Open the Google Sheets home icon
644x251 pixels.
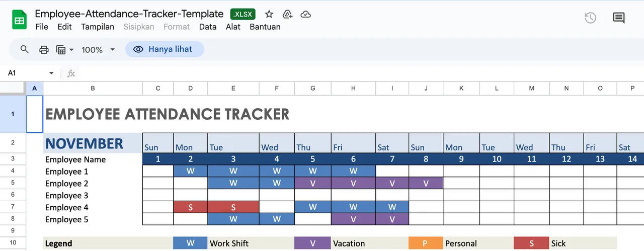(19, 20)
